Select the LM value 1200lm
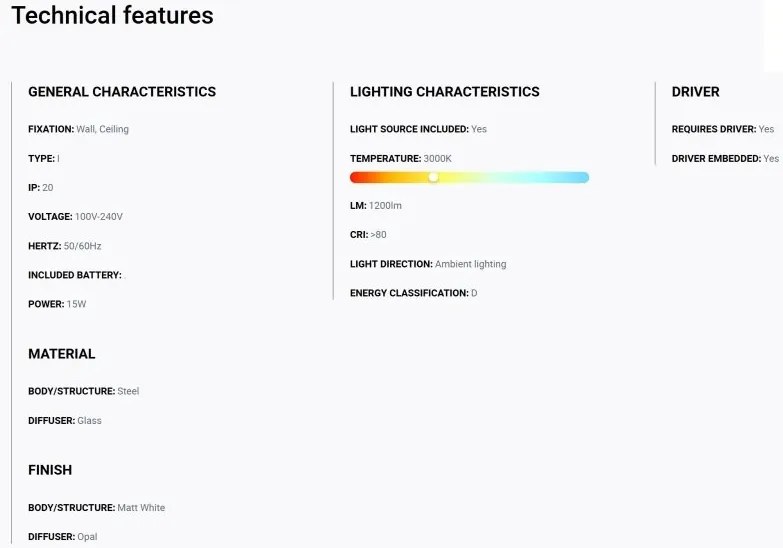 [385, 205]
